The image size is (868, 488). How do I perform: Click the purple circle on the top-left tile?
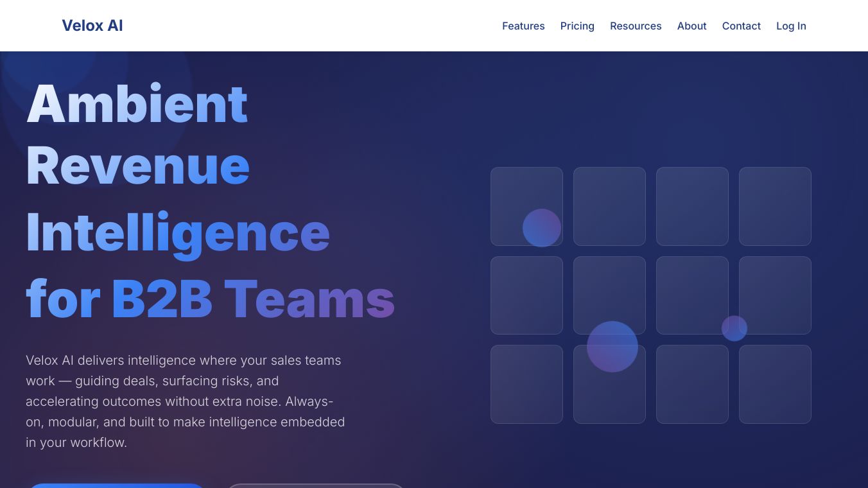coord(542,227)
